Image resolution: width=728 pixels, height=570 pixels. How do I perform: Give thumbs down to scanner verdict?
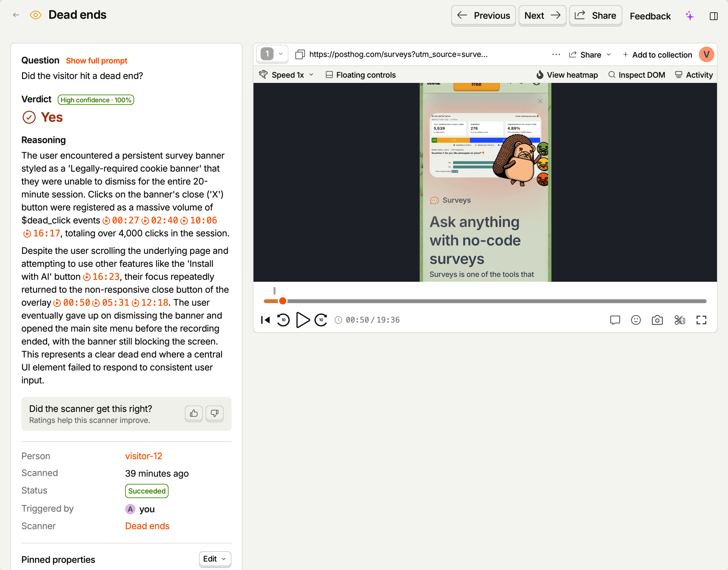[214, 414]
